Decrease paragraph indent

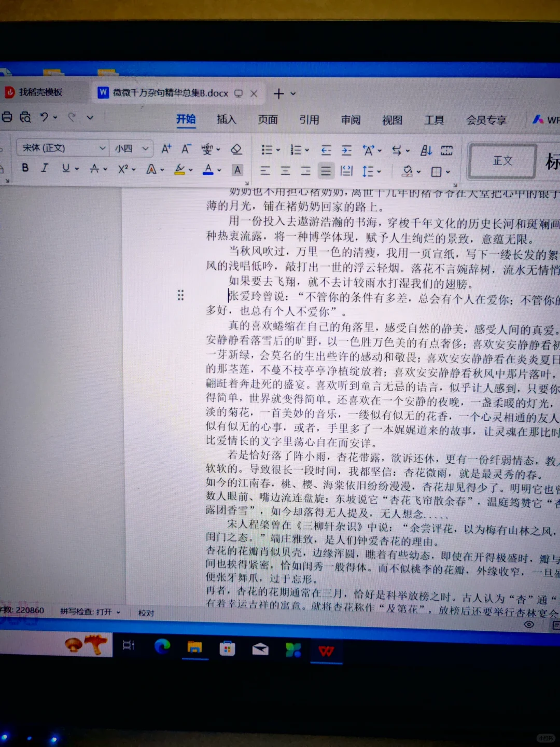pos(326,150)
